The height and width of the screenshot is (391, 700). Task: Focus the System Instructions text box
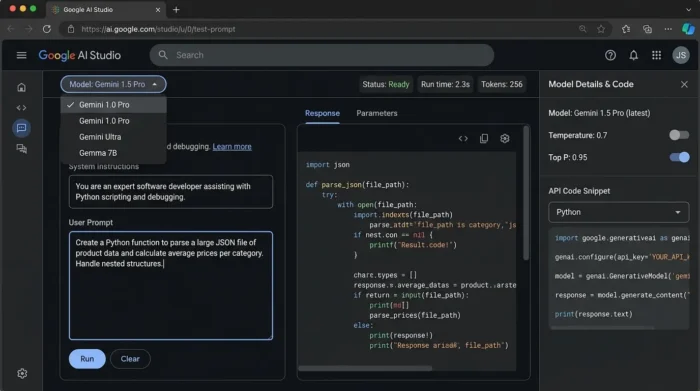tap(171, 192)
